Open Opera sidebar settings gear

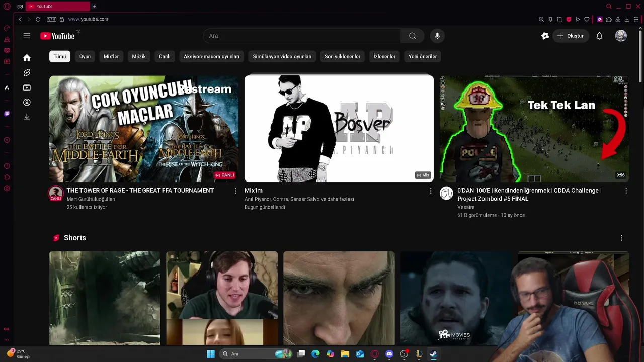tap(7, 189)
